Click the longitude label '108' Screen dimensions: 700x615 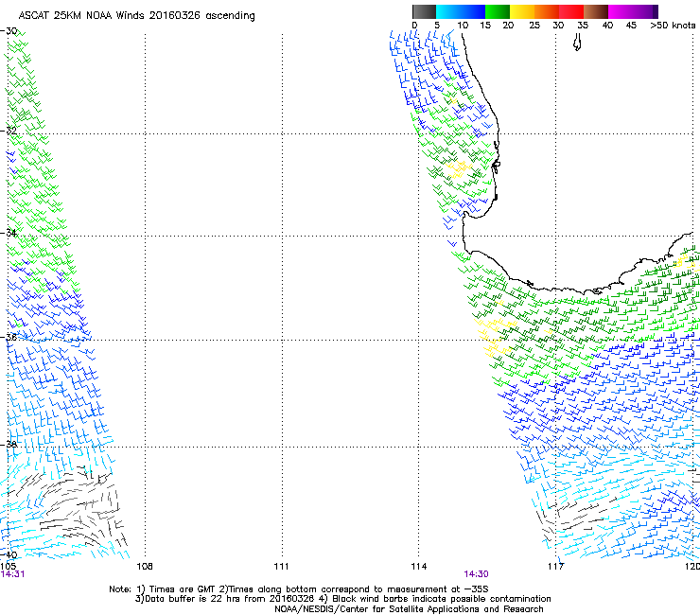[145, 567]
